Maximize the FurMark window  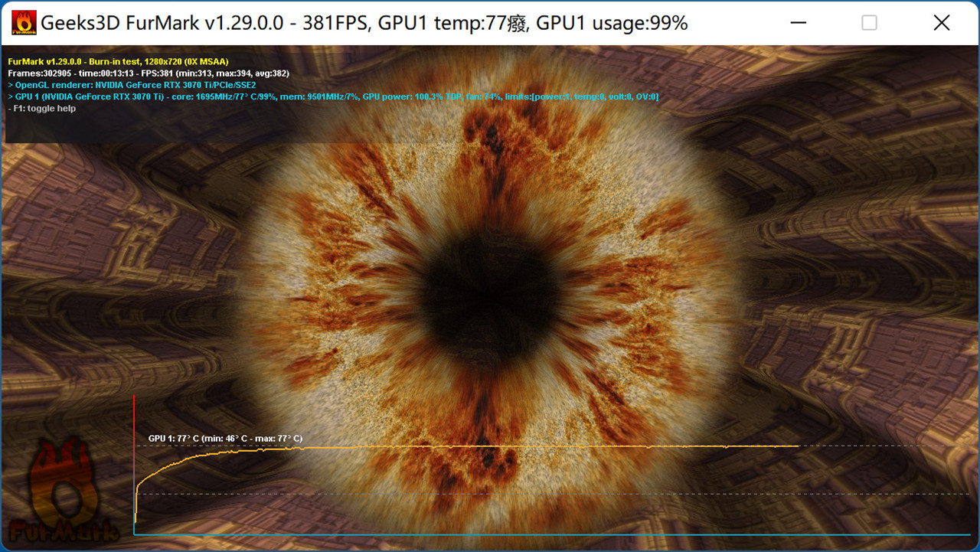click(x=869, y=23)
